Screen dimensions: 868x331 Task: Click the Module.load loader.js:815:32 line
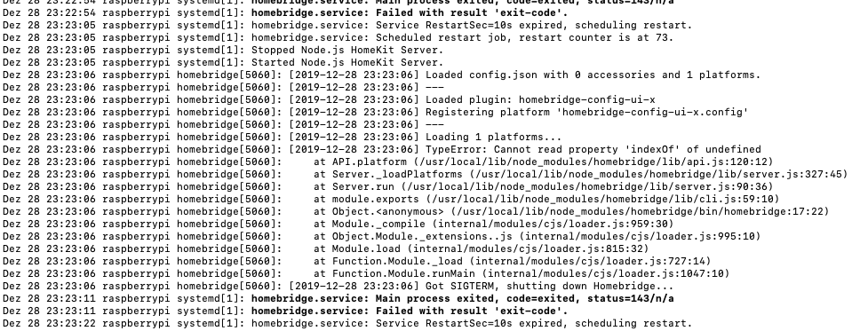coord(325,248)
